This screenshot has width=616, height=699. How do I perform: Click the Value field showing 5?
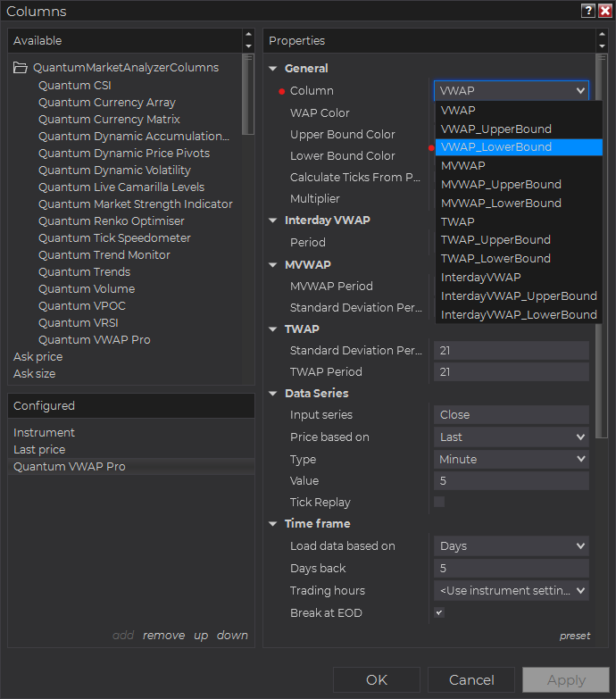pyautogui.click(x=512, y=480)
